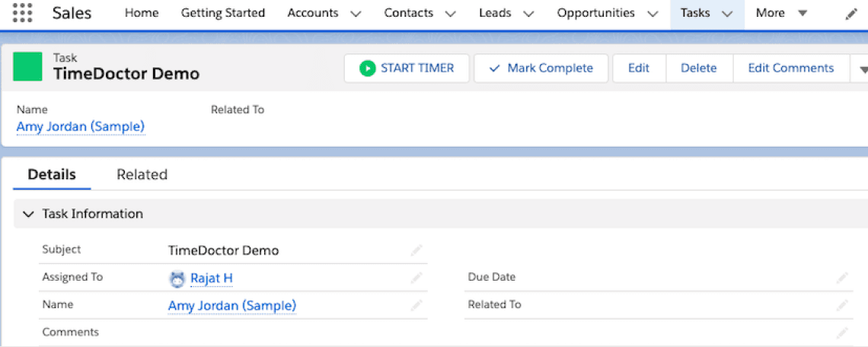
Task: Open the More navigation dropdown
Action: [782, 13]
